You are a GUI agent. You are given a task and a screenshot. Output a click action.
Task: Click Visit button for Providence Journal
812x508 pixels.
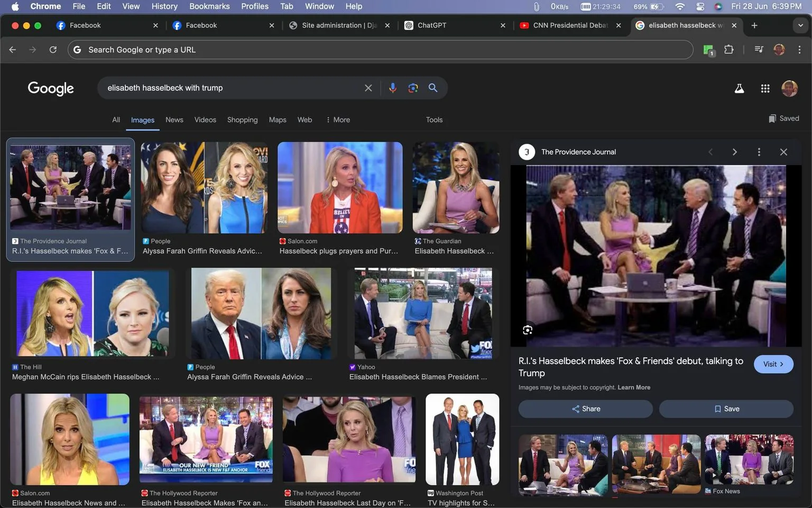point(773,364)
